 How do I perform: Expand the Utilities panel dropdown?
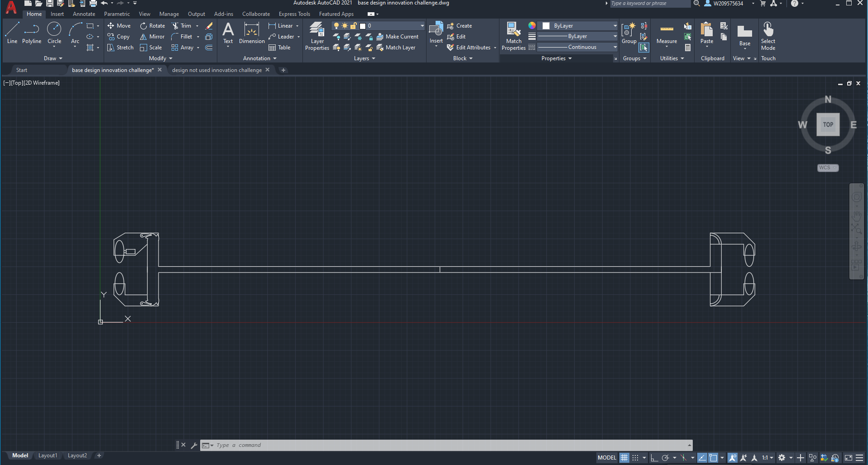672,58
